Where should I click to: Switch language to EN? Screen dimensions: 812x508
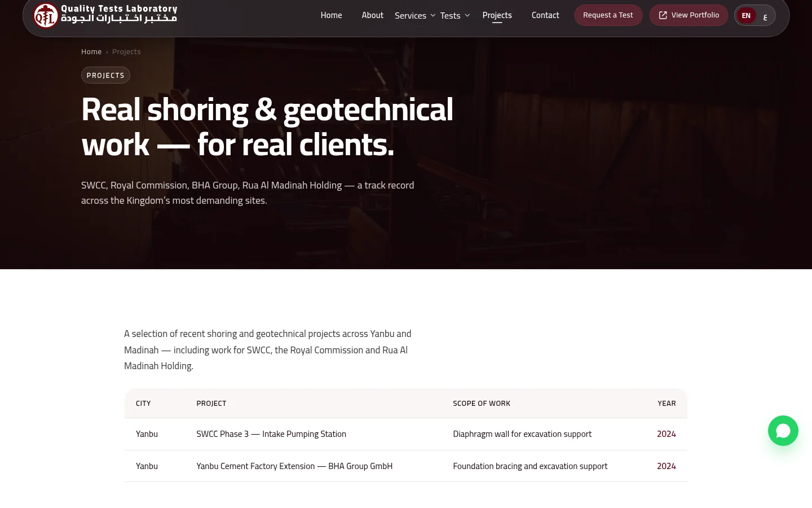[746, 15]
